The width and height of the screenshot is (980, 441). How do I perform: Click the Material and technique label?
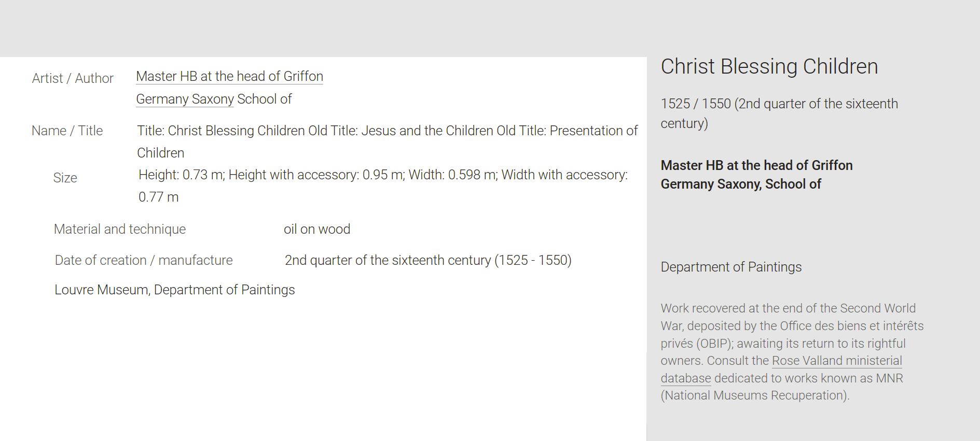coord(120,229)
